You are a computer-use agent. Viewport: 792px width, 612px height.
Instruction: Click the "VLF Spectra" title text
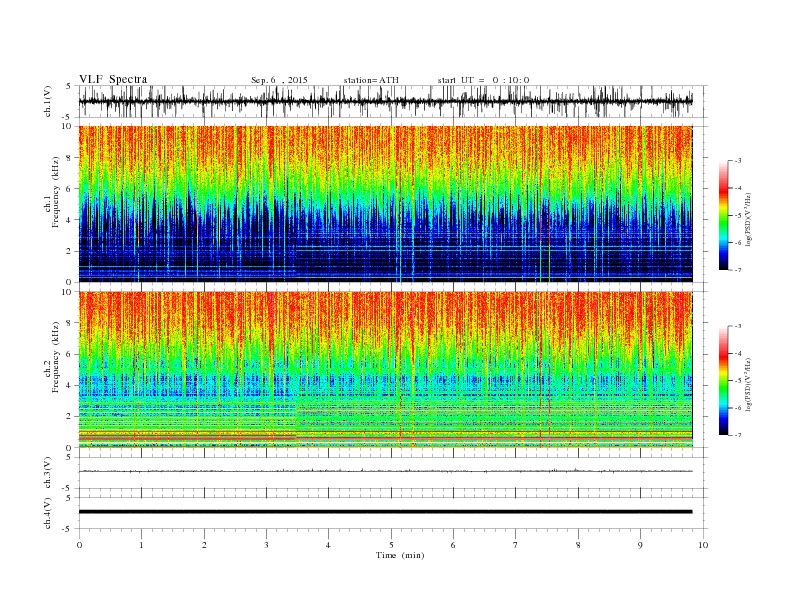click(x=113, y=79)
